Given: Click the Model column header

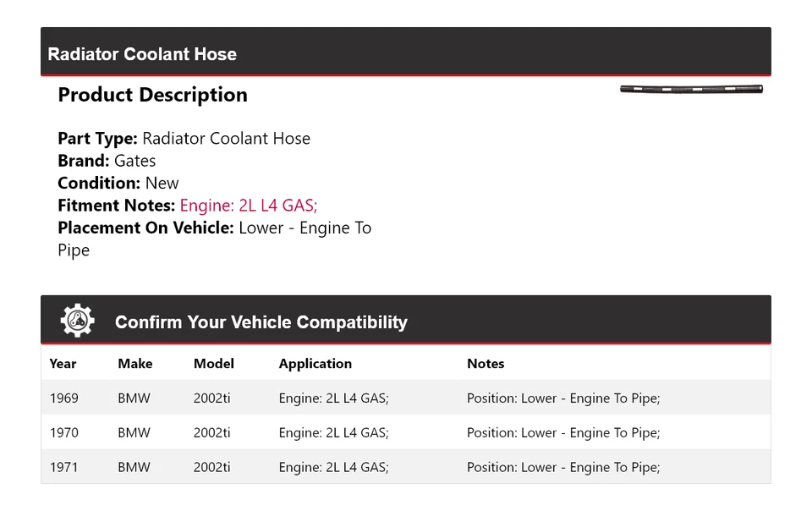Looking at the screenshot, I should (214, 364).
